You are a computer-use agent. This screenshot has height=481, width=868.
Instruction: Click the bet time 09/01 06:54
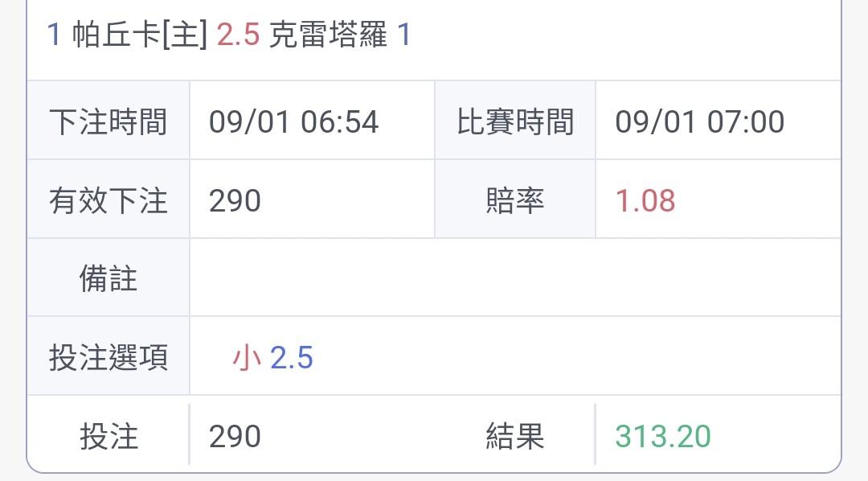pyautogui.click(x=293, y=121)
